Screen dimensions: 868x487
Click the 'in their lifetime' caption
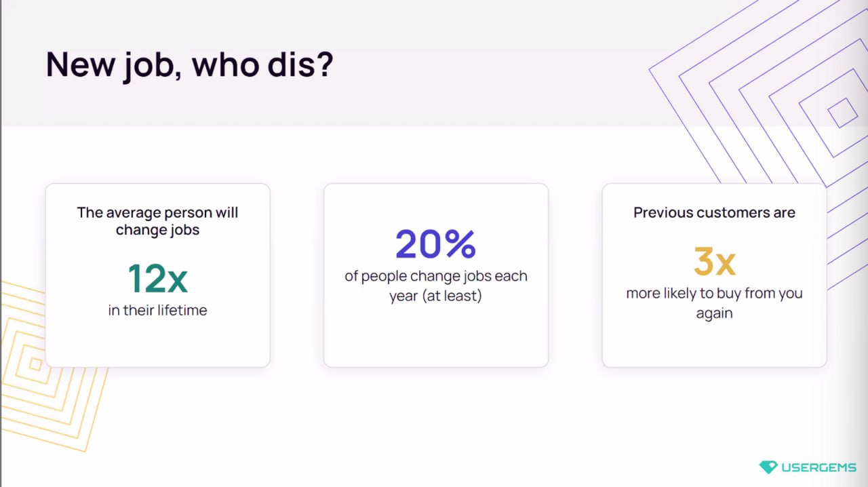[x=157, y=311]
